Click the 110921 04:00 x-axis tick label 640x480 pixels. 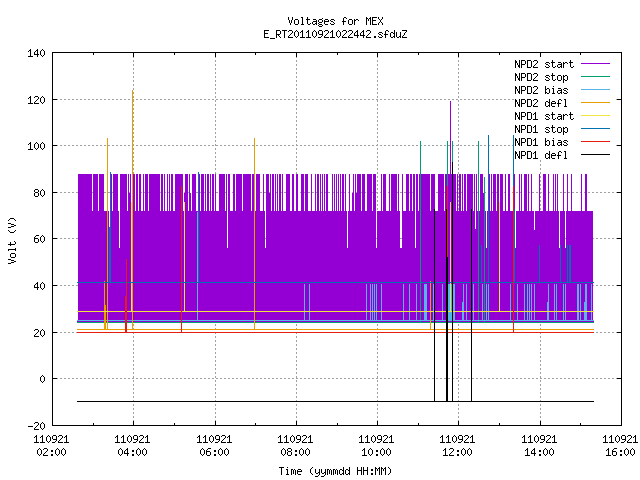coord(132,446)
